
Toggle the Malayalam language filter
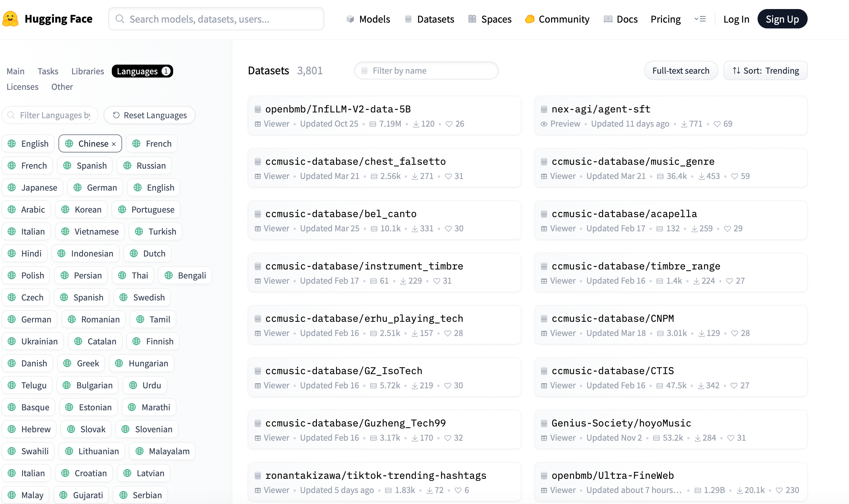tap(162, 451)
